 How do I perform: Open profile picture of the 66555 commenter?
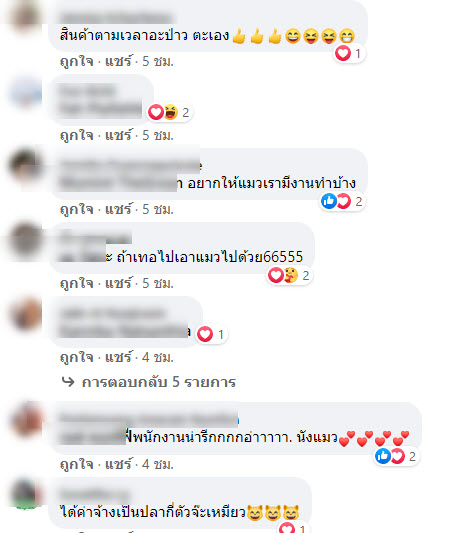tap(25, 241)
